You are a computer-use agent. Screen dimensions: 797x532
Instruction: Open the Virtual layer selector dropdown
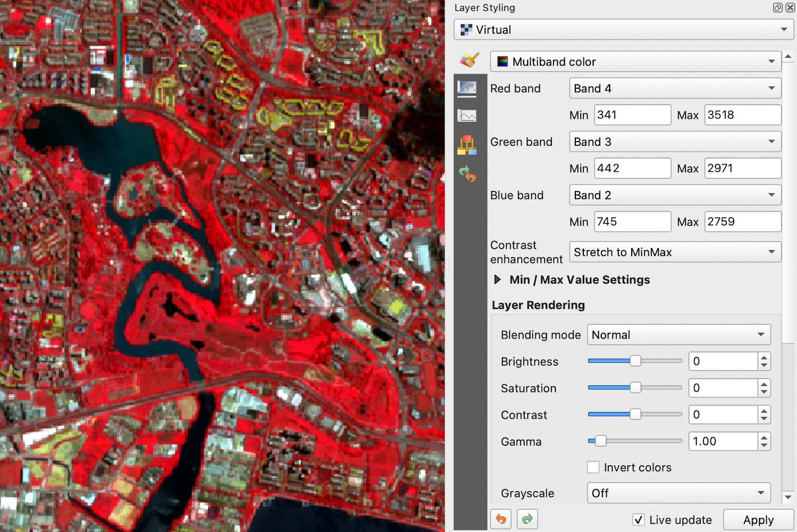point(624,30)
